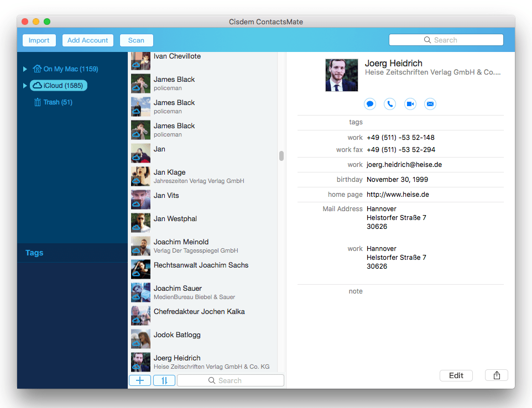Add a new contact with the plus icon
Image resolution: width=532 pixels, height=408 pixels.
(x=139, y=380)
